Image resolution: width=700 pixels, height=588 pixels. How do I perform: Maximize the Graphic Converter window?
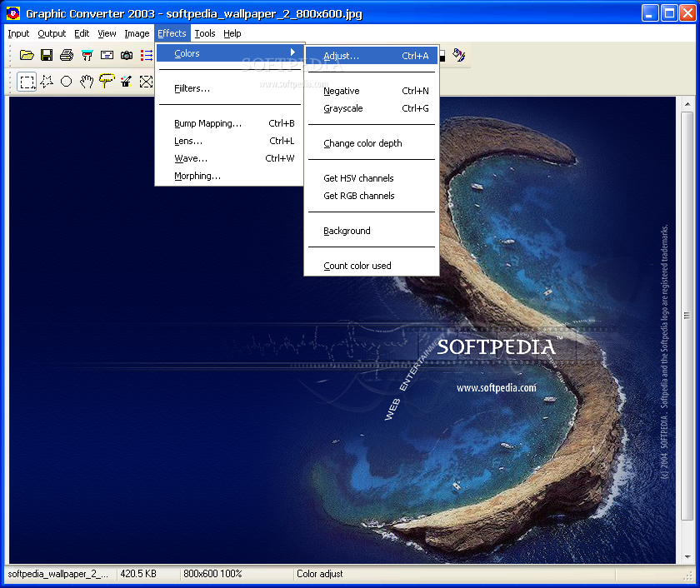coord(669,13)
